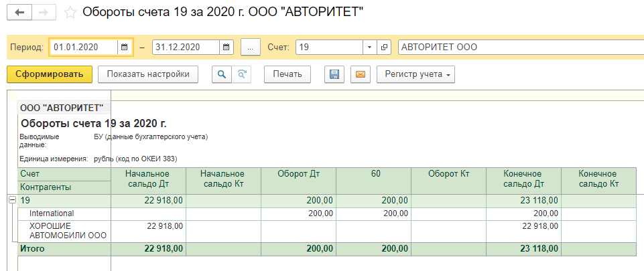Click the back navigation arrow
This screenshot has height=271, width=644.
pyautogui.click(x=19, y=13)
